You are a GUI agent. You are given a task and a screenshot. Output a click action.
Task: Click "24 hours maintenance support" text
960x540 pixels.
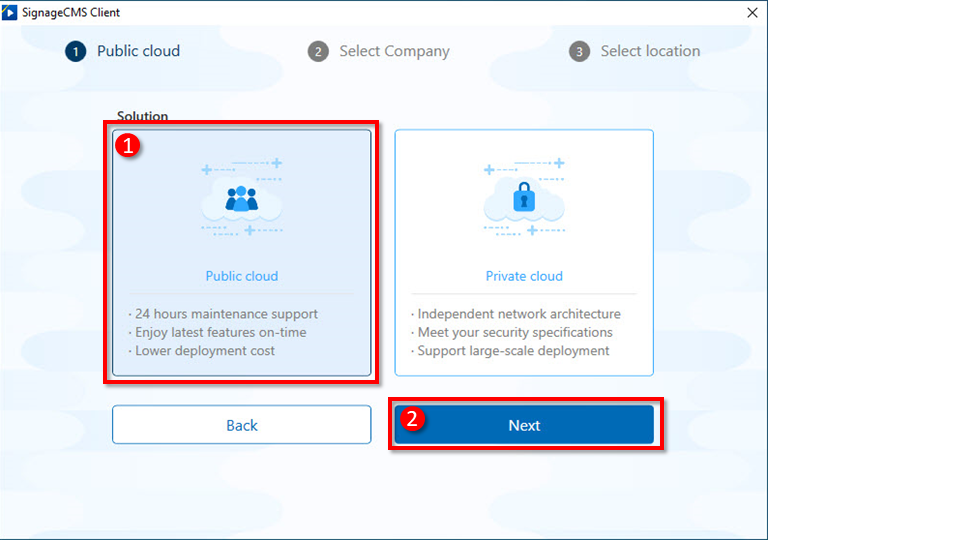point(224,314)
